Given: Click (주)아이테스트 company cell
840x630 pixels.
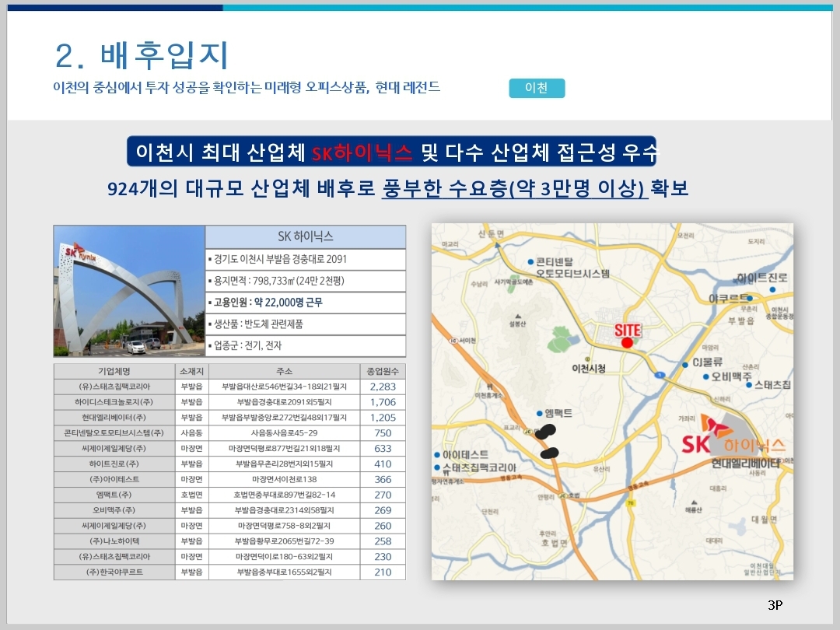Looking at the screenshot, I should [114, 479].
